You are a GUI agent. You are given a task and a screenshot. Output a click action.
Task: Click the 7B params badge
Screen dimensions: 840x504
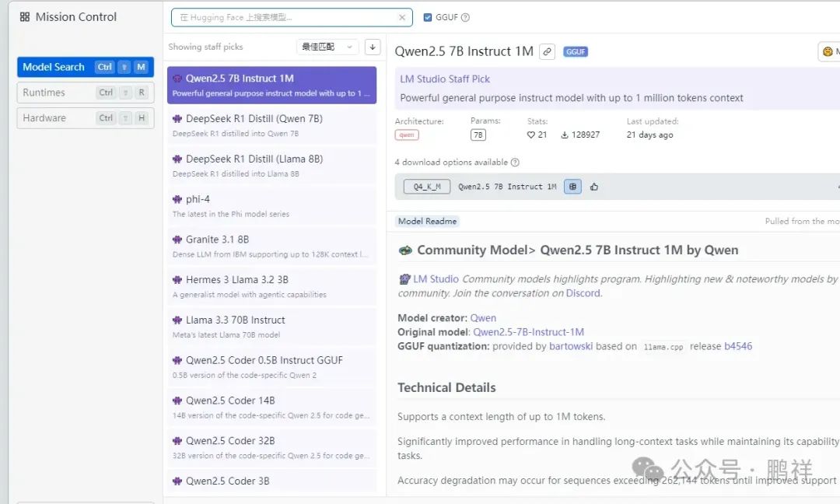pyautogui.click(x=478, y=135)
